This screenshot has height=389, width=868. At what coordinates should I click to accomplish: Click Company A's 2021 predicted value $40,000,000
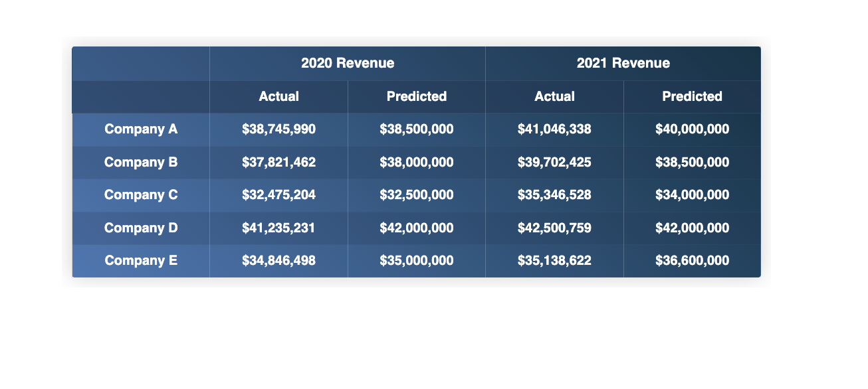693,129
